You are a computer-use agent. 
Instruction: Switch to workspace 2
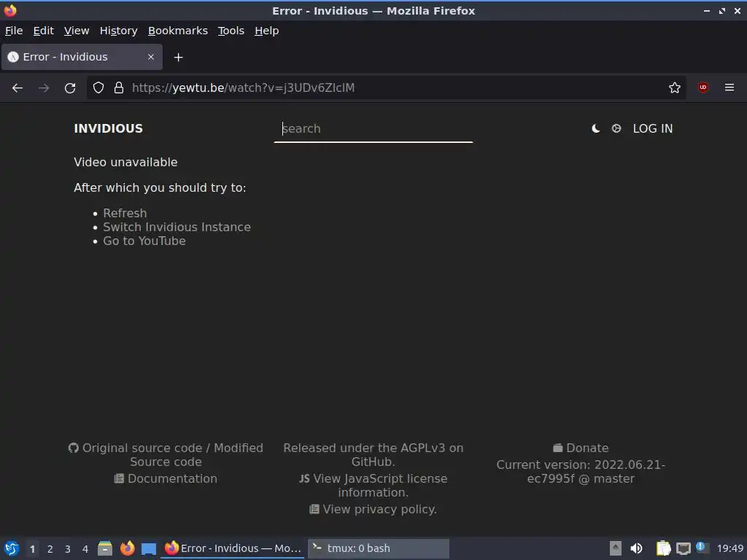tap(50, 549)
